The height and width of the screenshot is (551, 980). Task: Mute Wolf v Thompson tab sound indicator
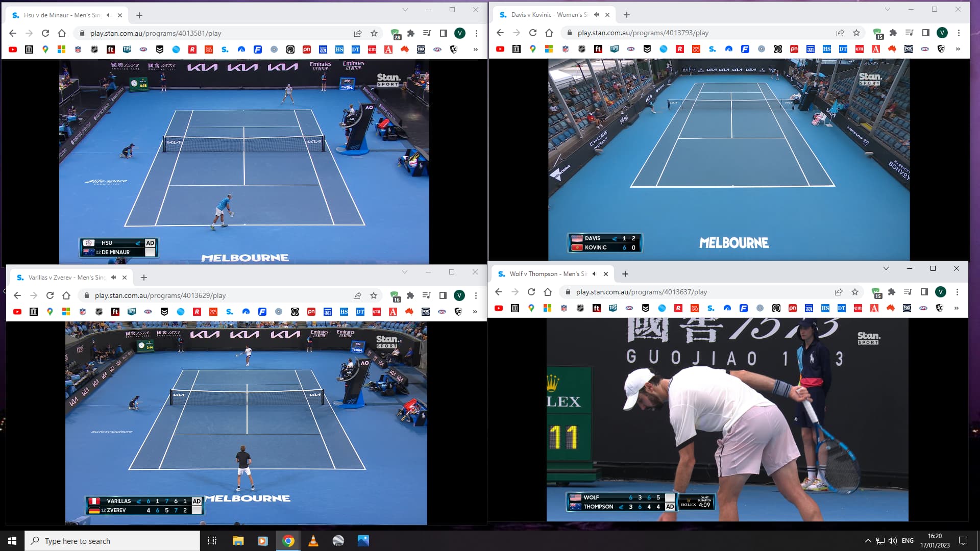click(x=595, y=274)
